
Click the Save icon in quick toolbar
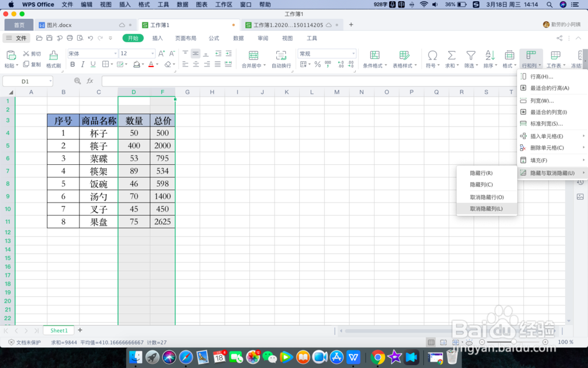[49, 38]
